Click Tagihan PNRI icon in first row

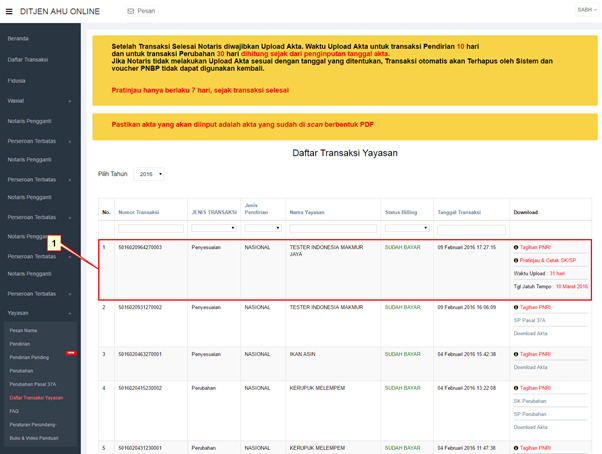516,246
